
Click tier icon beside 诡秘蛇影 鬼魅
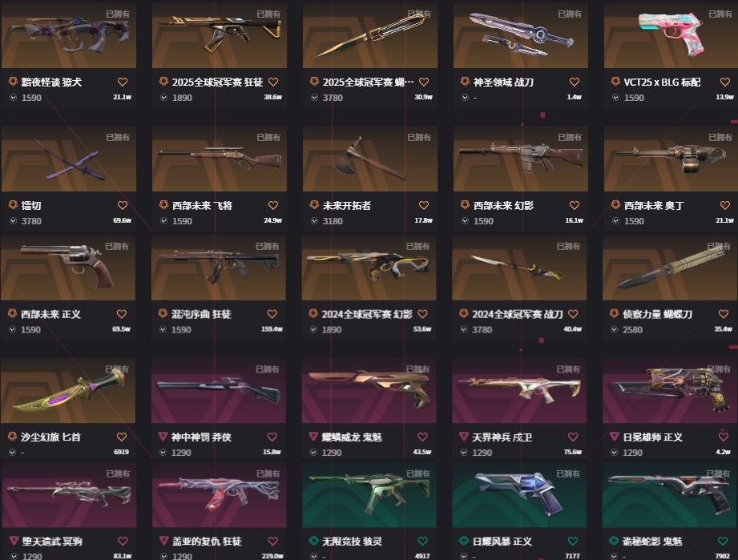click(x=615, y=541)
